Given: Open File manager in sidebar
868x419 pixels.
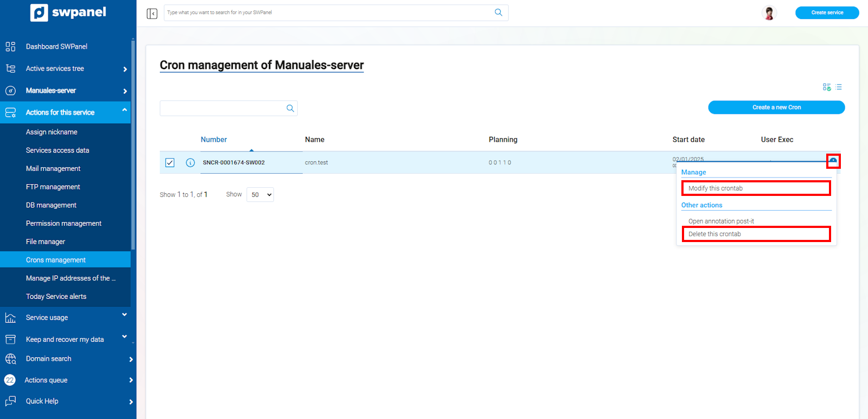Looking at the screenshot, I should coord(46,242).
